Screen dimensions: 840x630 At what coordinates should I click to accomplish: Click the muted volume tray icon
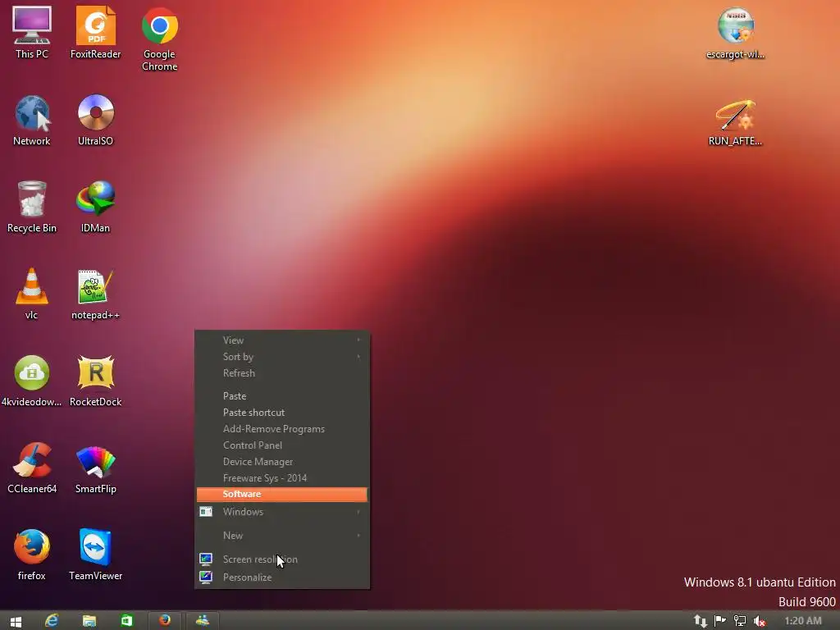coord(759,621)
